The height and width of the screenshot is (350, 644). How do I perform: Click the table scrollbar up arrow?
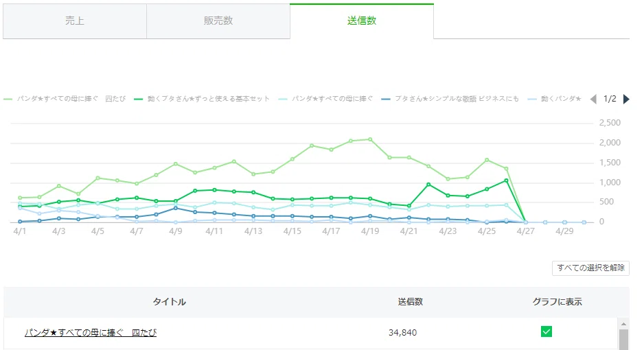pyautogui.click(x=623, y=324)
